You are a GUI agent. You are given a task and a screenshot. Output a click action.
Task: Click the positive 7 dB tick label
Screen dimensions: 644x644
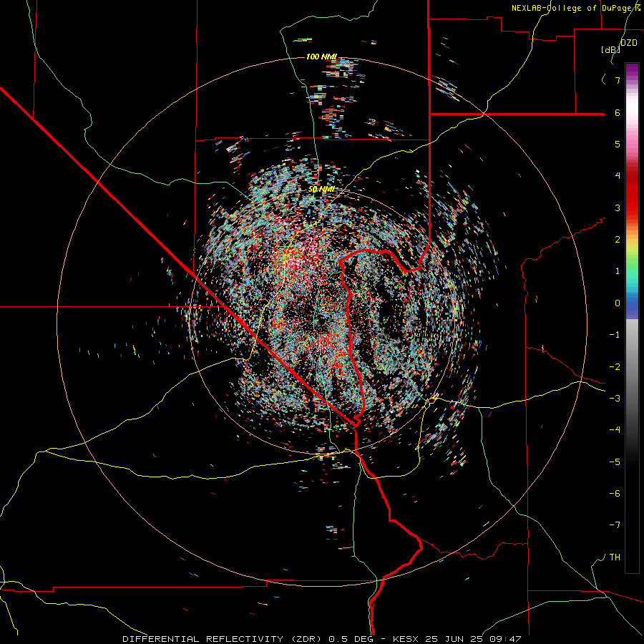(x=618, y=80)
